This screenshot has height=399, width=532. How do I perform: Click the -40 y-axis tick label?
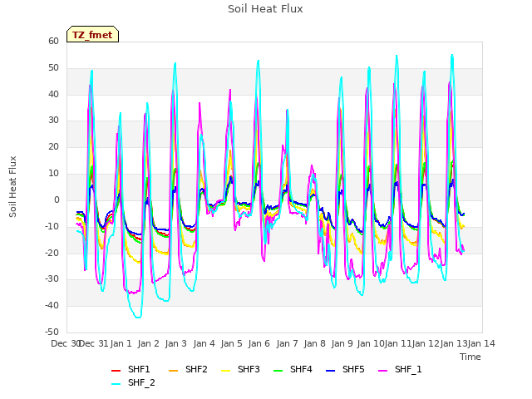click(52, 305)
